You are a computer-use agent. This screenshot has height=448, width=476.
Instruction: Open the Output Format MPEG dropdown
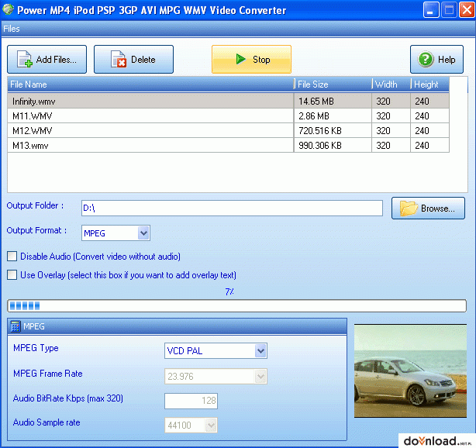tap(143, 233)
